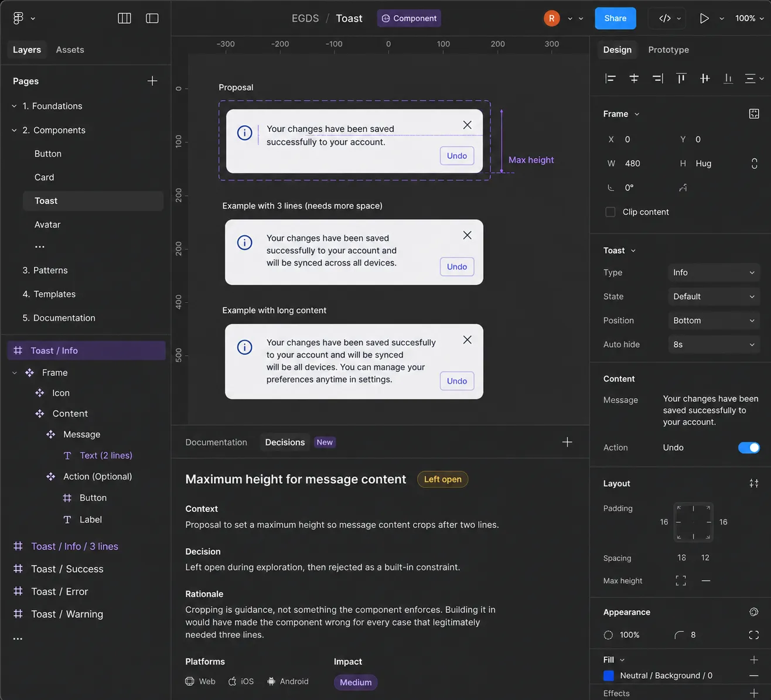This screenshot has height=700, width=771.
Task: Turn off the Action Undo toggle
Action: click(749, 448)
